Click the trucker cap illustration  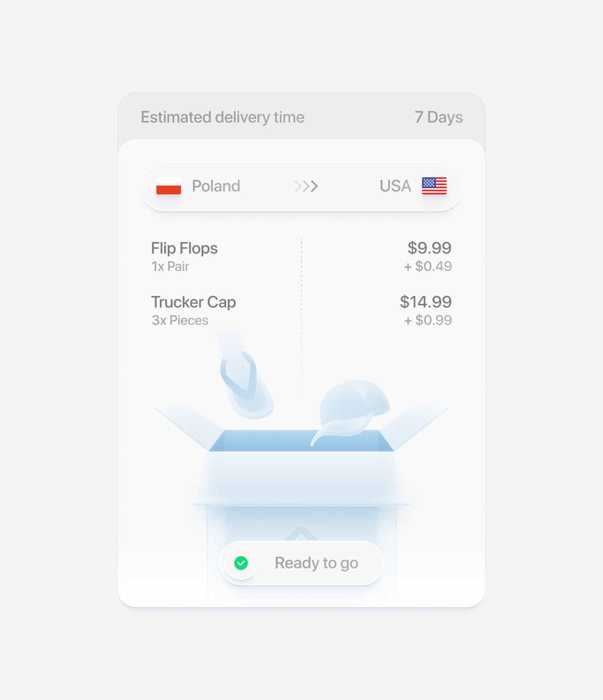(353, 406)
